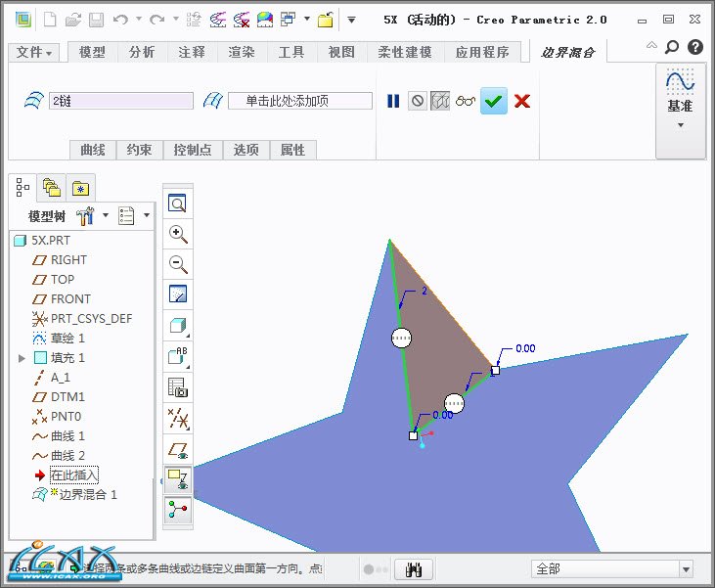Open the Undo history dropdown arrow
Viewport: 715px width, 588px height.
[x=139, y=20]
